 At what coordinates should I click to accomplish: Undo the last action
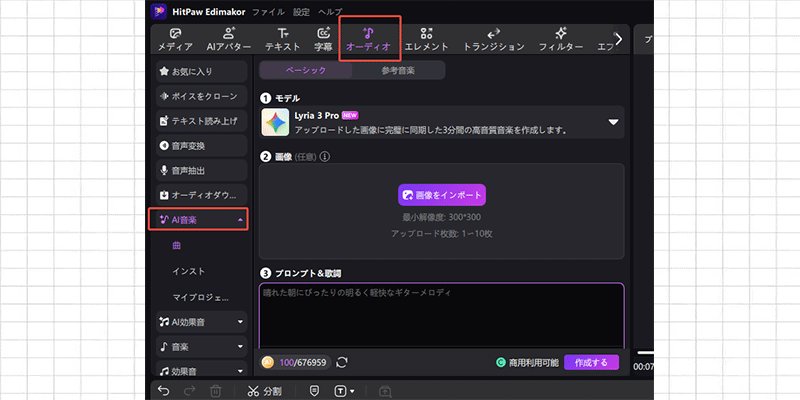pos(163,391)
